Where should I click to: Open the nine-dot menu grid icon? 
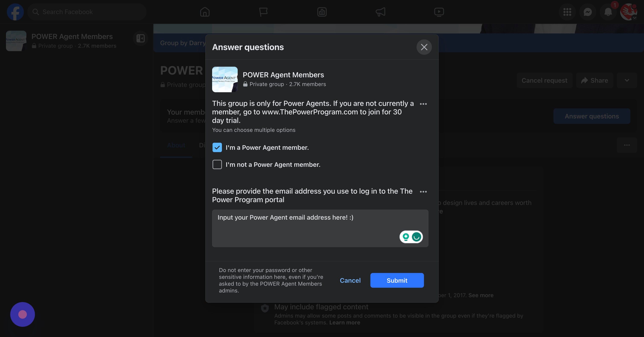tap(567, 12)
